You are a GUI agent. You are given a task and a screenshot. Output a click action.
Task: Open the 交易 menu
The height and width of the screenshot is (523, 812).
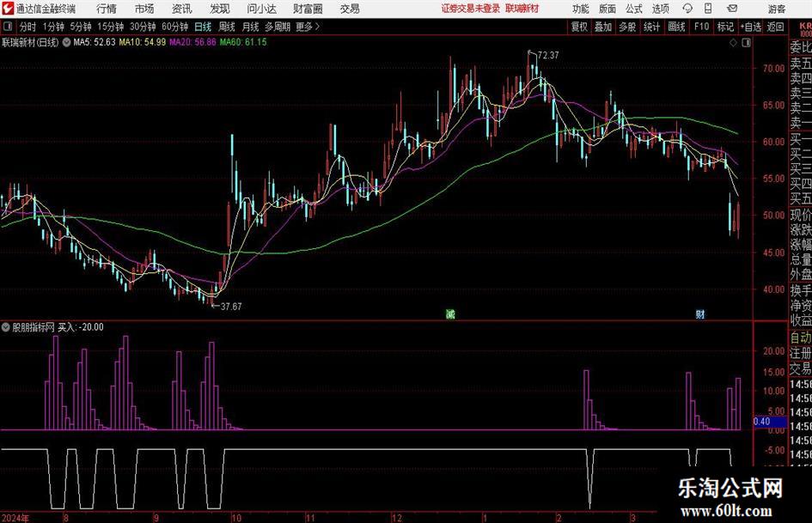click(350, 9)
